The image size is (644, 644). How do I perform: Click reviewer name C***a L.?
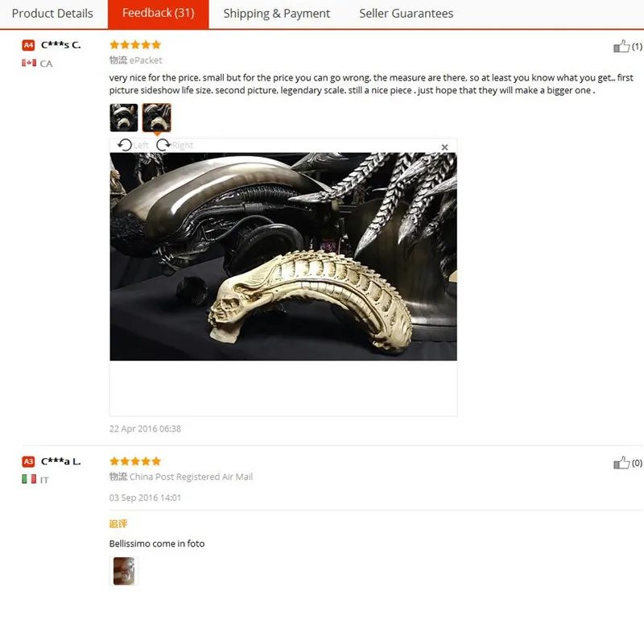click(61, 461)
